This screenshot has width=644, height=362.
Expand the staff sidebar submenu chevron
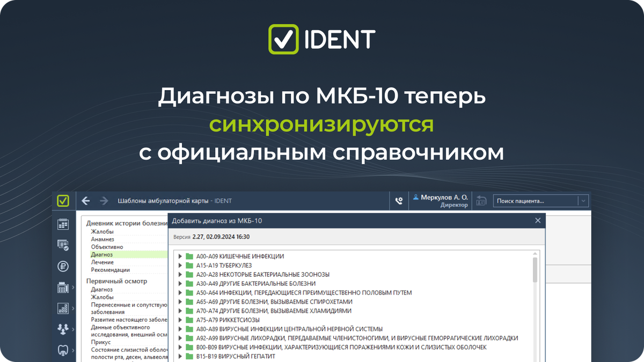[x=73, y=329]
